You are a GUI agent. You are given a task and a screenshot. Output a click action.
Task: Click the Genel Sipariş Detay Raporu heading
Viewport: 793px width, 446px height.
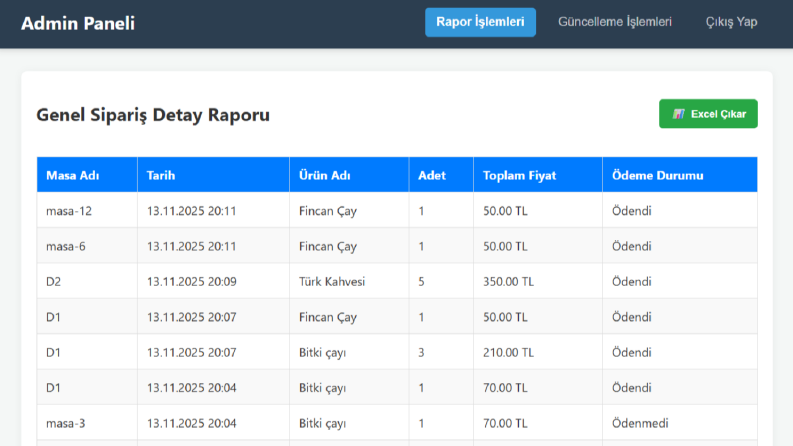coord(153,115)
